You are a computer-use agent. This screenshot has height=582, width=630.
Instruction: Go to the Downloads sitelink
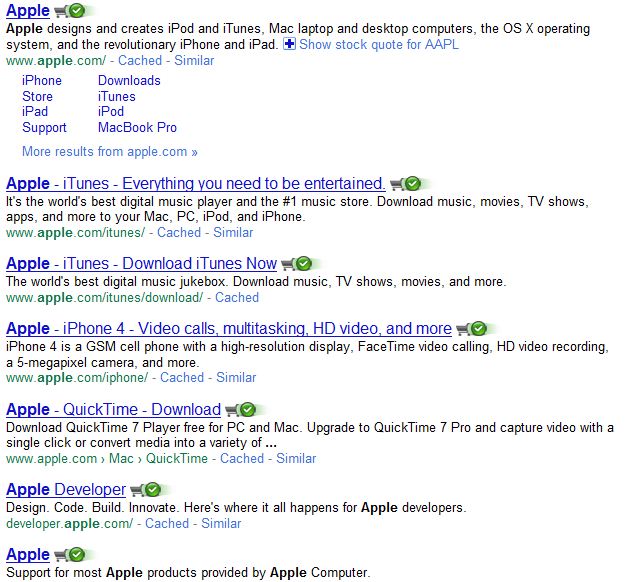pyautogui.click(x=129, y=81)
